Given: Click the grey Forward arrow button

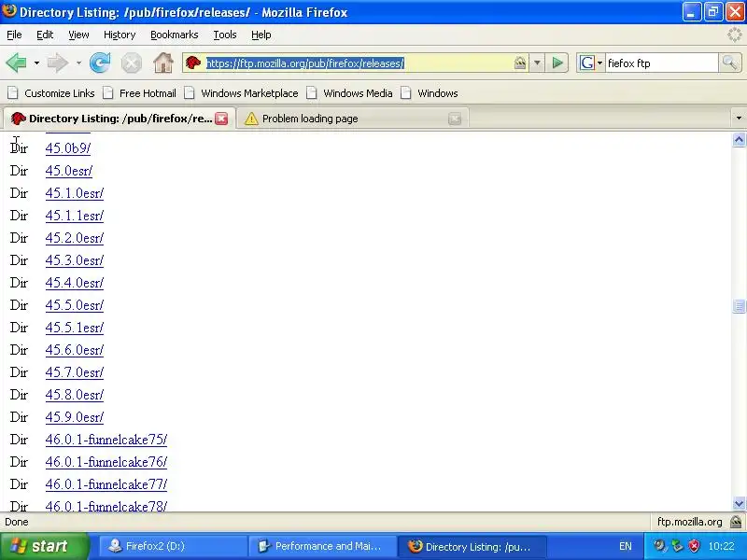Looking at the screenshot, I should pos(58,63).
